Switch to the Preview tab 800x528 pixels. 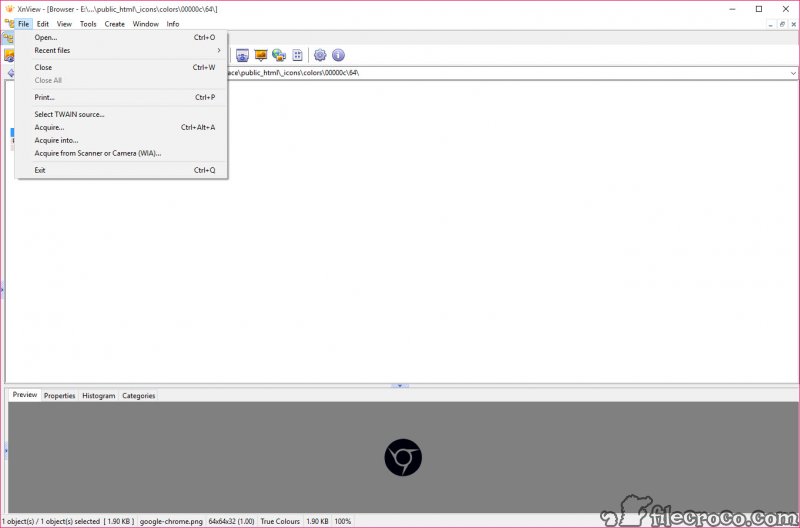pyautogui.click(x=25, y=395)
